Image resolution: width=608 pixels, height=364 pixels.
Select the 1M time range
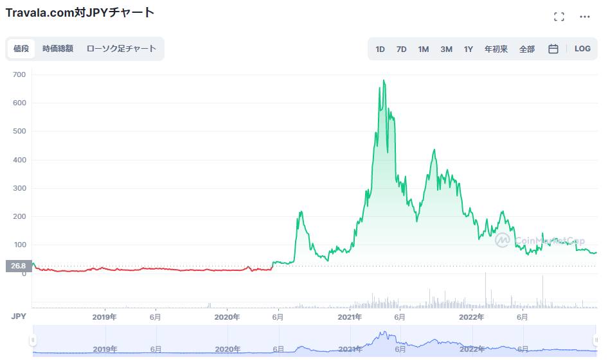pos(424,49)
